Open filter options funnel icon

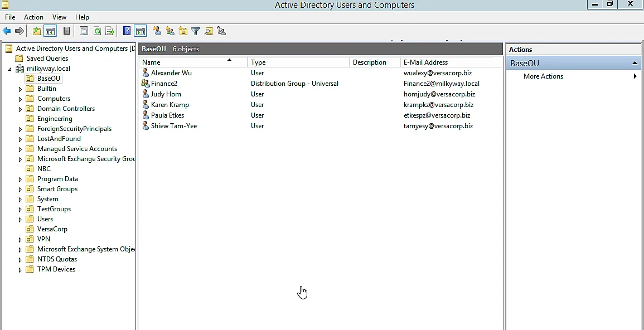[196, 31]
